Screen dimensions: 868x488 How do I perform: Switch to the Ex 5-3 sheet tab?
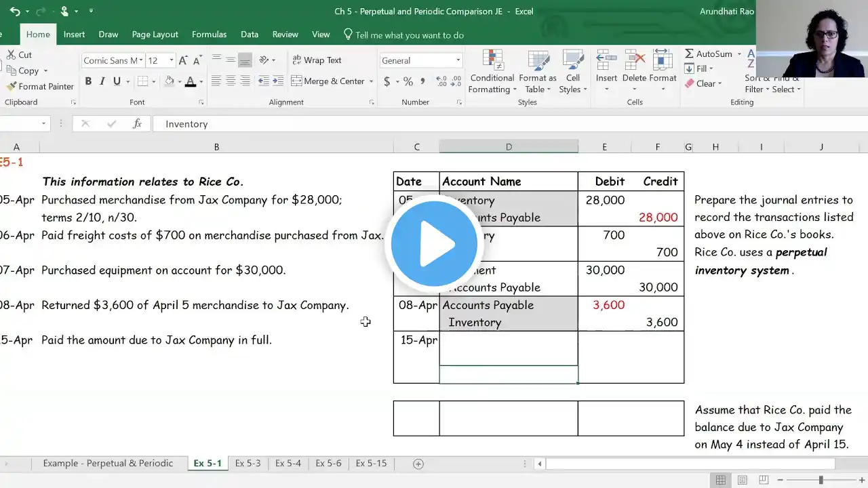click(248, 464)
